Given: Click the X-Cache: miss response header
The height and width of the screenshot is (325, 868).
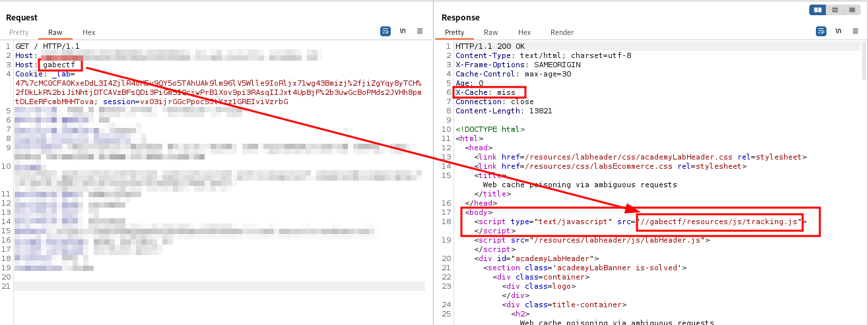Looking at the screenshot, I should click(485, 92).
